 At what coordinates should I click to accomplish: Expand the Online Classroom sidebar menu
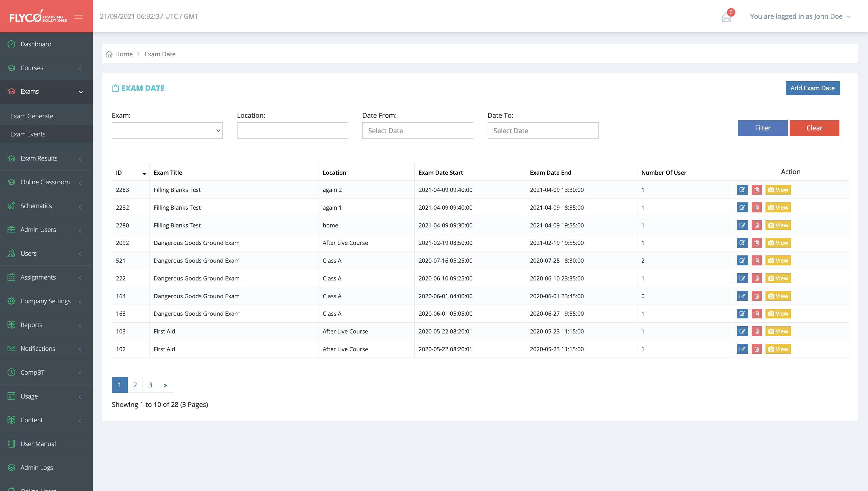coord(46,182)
